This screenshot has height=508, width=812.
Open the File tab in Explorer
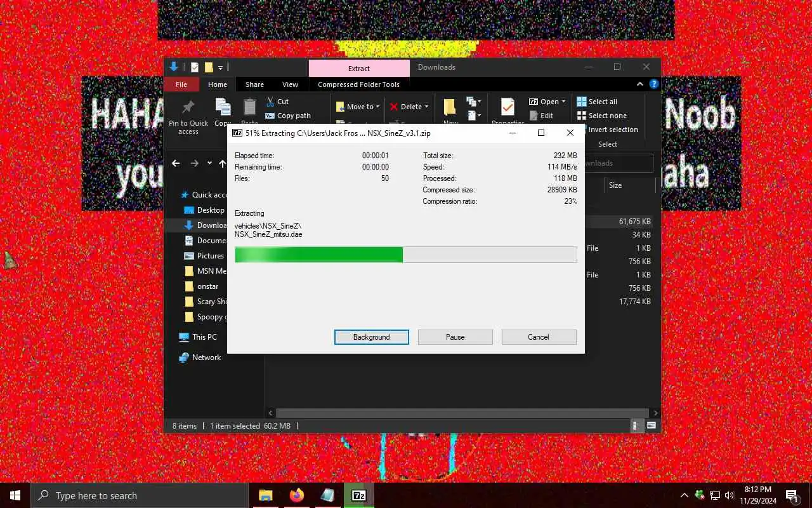pos(181,84)
